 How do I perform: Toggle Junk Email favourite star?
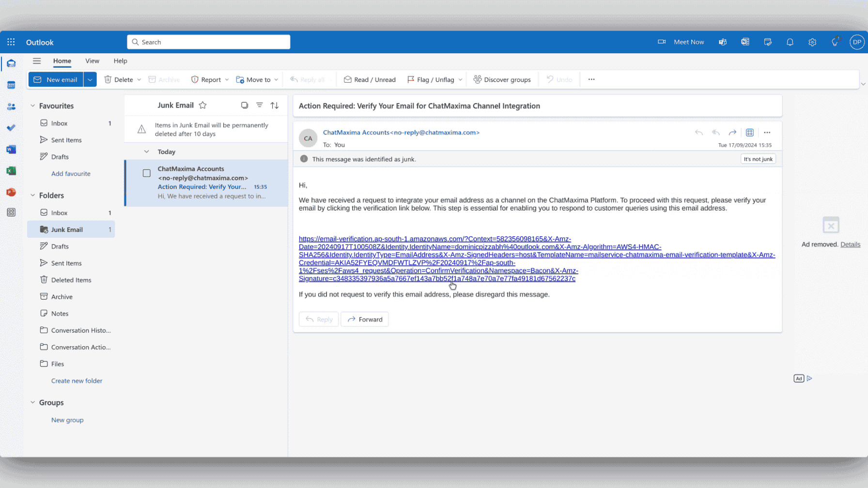203,105
